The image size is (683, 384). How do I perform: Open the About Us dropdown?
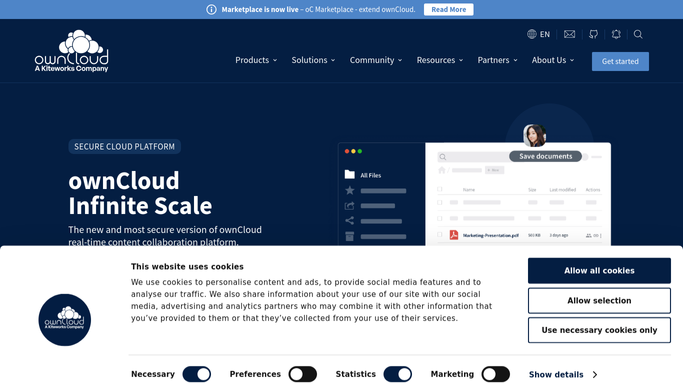[553, 60]
